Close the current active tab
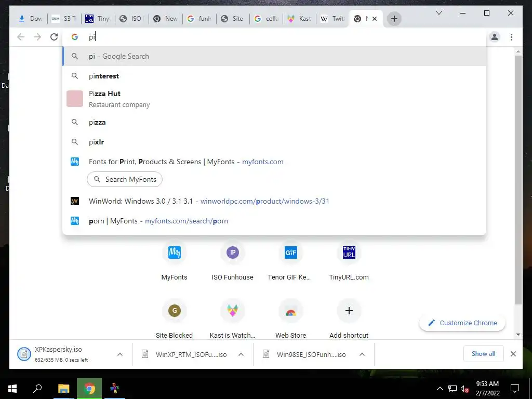 coord(375,19)
